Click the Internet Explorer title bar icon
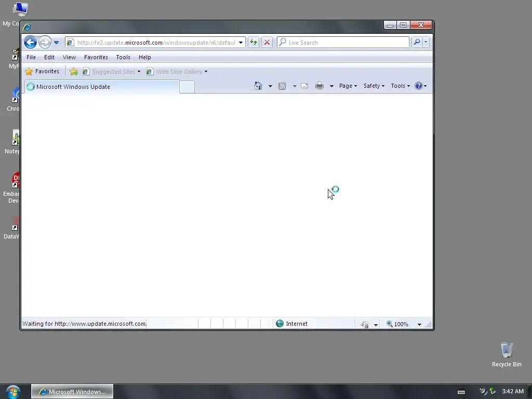532x399 pixels. pos(27,26)
